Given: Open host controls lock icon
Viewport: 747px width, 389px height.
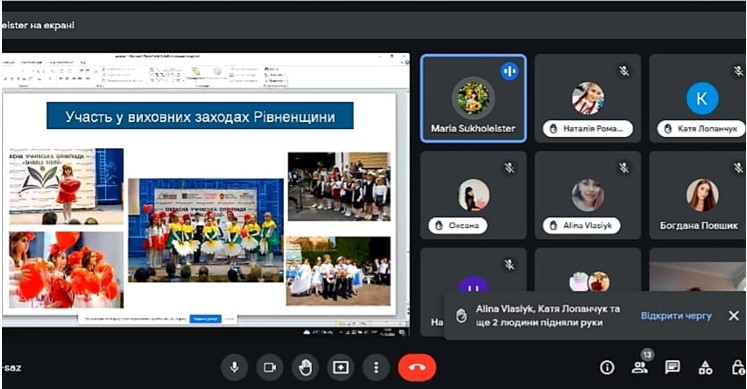Looking at the screenshot, I should pyautogui.click(x=738, y=368).
